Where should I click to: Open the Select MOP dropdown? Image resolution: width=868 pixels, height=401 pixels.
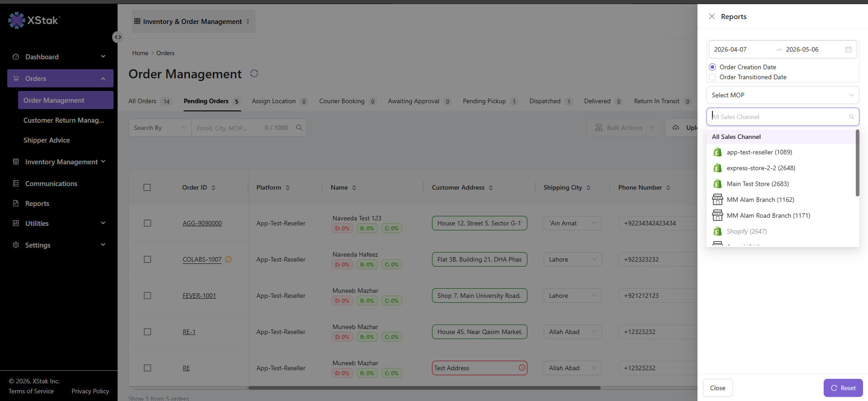coord(783,95)
